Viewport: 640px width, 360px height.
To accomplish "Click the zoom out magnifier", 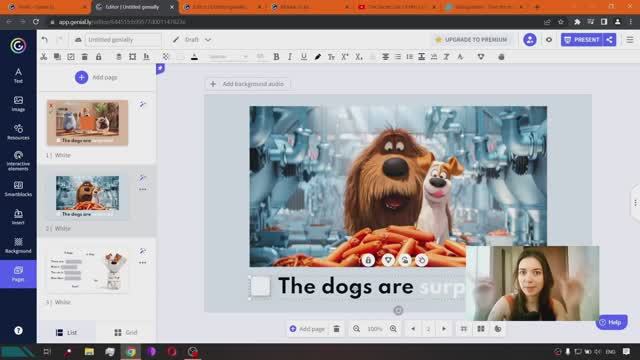I will click(x=356, y=329).
